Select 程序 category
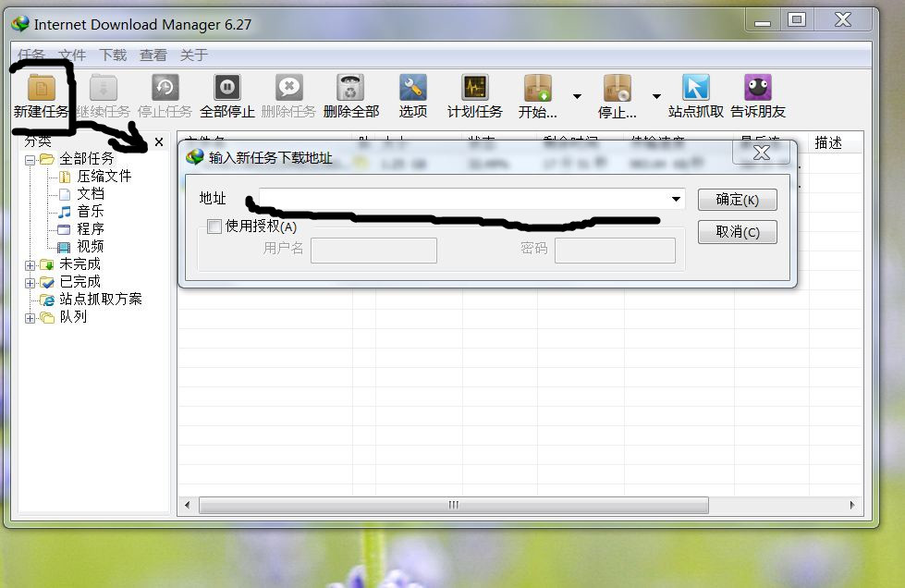Screen dimensions: 905x588 click(x=91, y=229)
